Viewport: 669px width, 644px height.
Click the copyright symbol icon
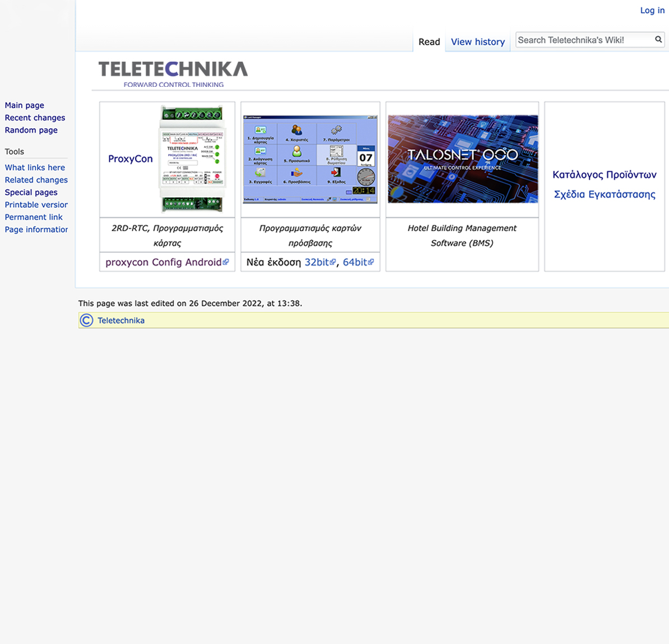pyautogui.click(x=86, y=320)
